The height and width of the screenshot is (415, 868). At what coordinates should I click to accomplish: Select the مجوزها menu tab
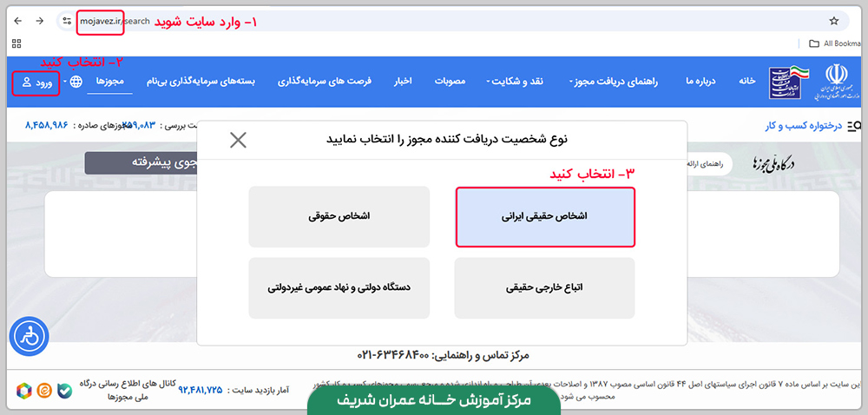click(x=109, y=82)
